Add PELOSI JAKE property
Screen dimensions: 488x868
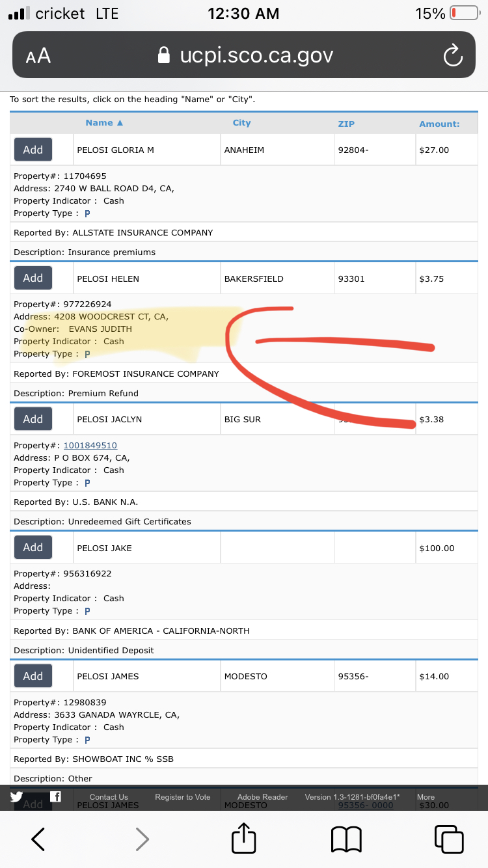[33, 548]
